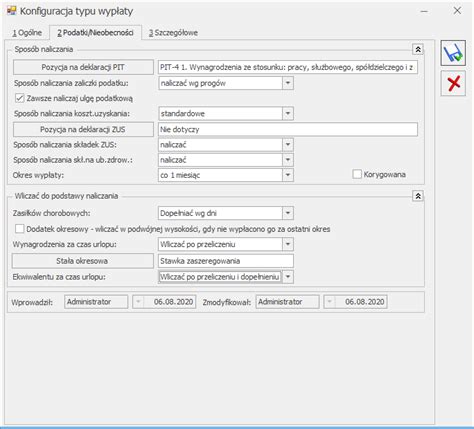This screenshot has height=429, width=474.
Task: Collapse the Wliczać do podstawy naliczania section
Action: (418, 196)
